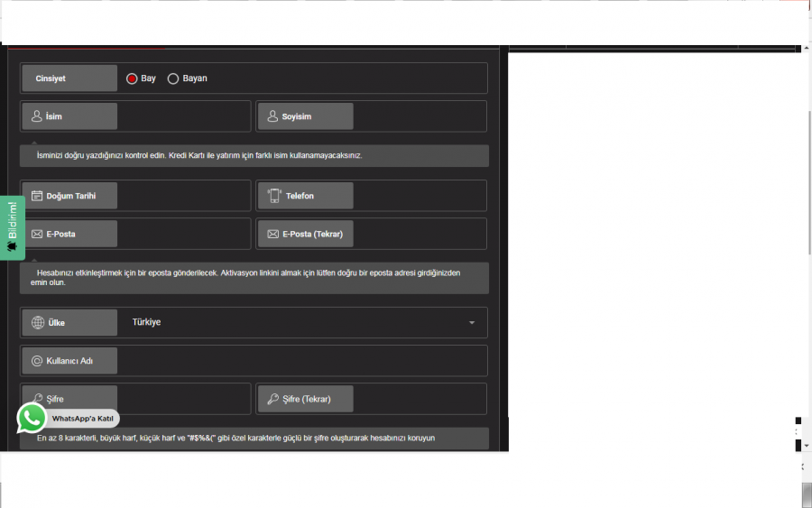
Task: Select the Bayan gender radio button
Action: pyautogui.click(x=173, y=79)
